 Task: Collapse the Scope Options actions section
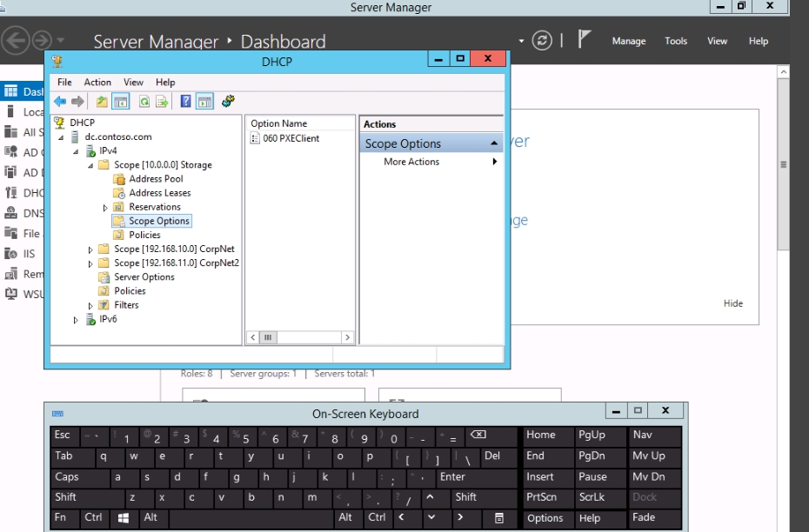click(494, 143)
